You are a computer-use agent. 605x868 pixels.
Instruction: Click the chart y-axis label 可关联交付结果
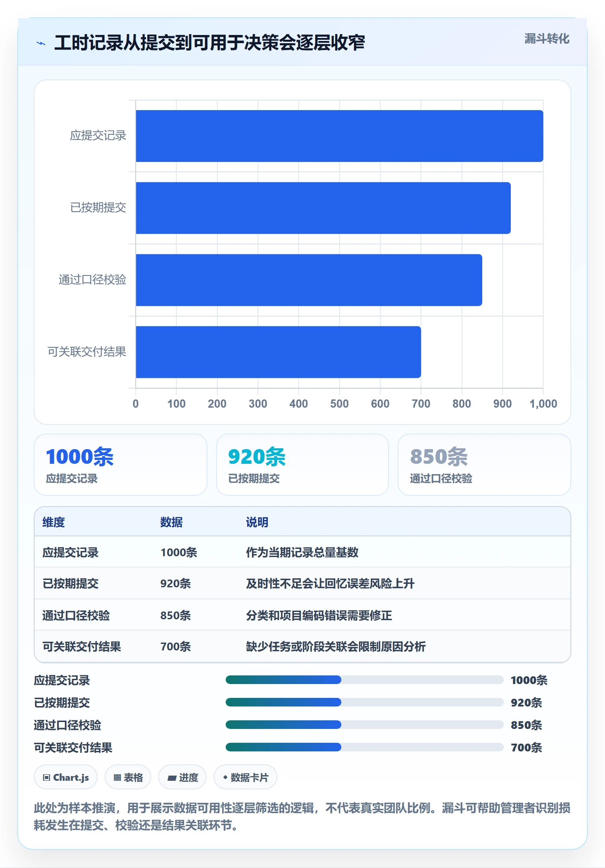(x=87, y=352)
